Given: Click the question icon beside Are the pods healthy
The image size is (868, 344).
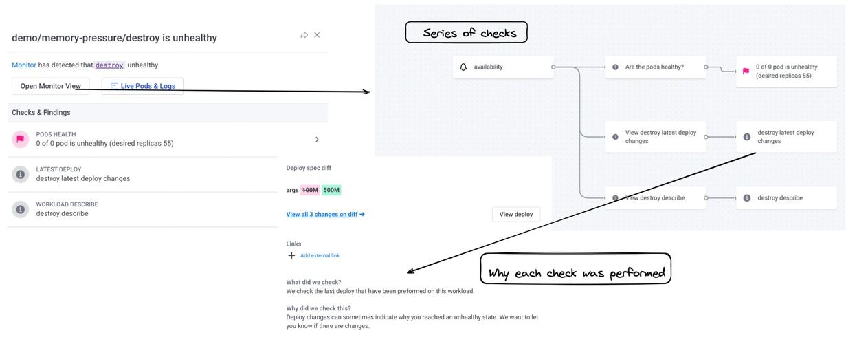Looking at the screenshot, I should pos(615,67).
